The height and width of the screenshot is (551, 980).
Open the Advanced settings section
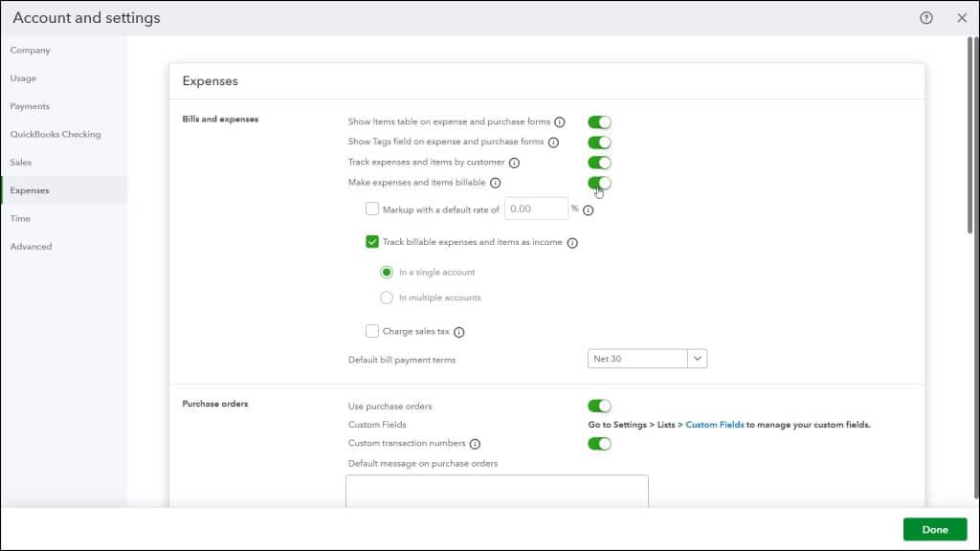(31, 246)
